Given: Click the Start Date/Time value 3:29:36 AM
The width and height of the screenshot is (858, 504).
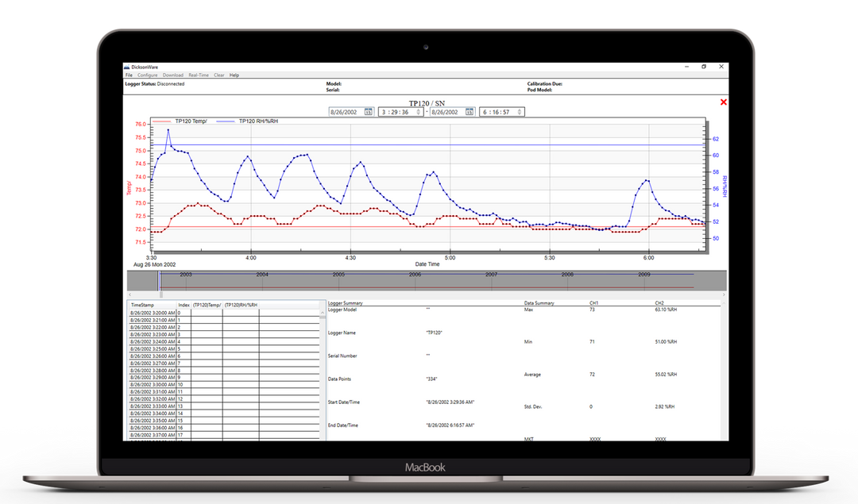Looking at the screenshot, I should tap(450, 402).
